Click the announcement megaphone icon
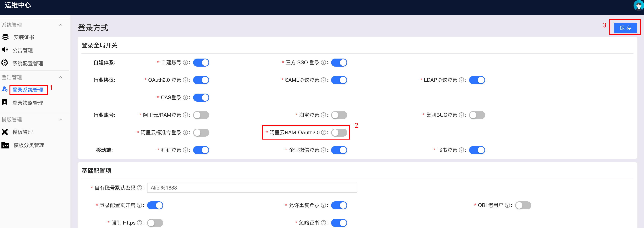The width and height of the screenshot is (644, 228). coord(5,49)
